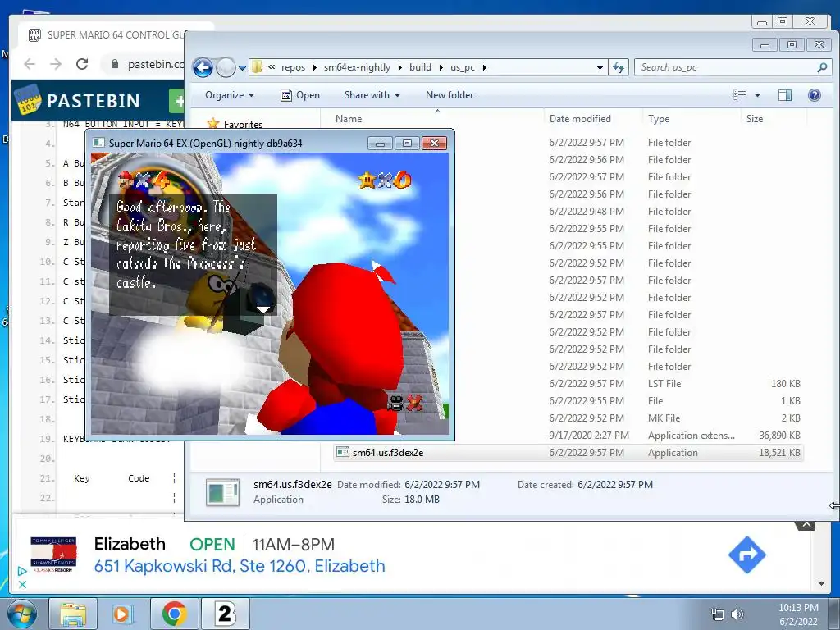Click sm64ex-nightly in address breadcrumb
Image resolution: width=840 pixels, height=630 pixels.
pyautogui.click(x=358, y=67)
